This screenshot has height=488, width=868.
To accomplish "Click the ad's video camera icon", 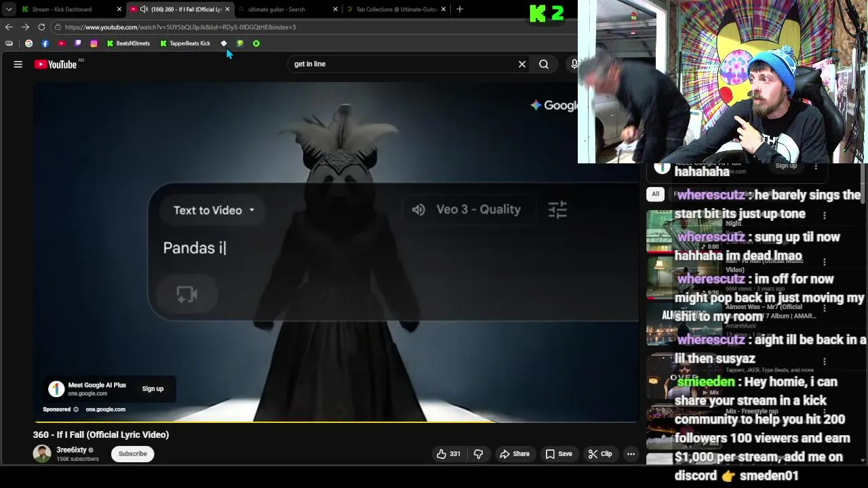I will click(x=187, y=294).
